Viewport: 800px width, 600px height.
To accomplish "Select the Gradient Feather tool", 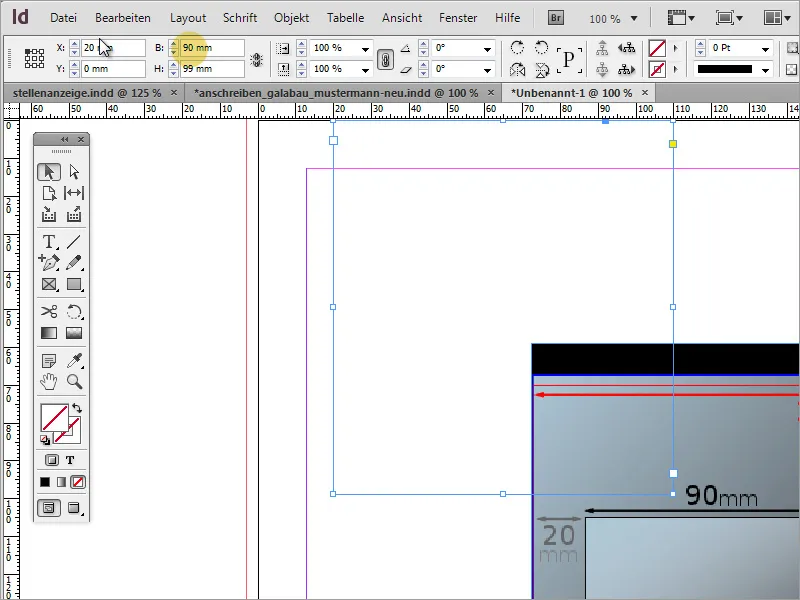I will 74,333.
